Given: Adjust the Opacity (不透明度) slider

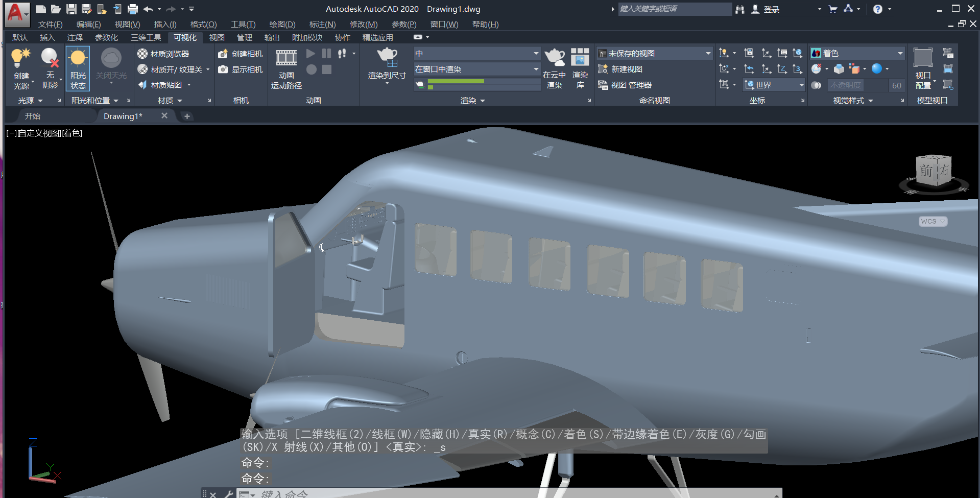Looking at the screenshot, I should point(857,85).
